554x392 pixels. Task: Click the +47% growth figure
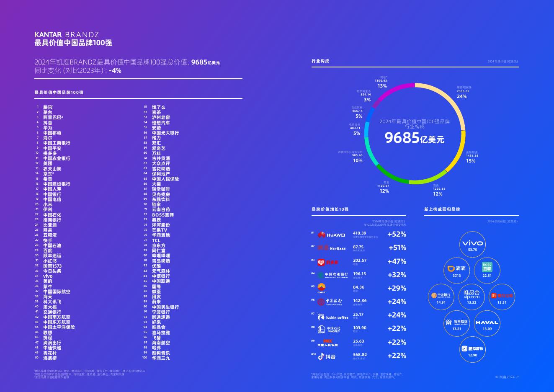[x=397, y=261]
